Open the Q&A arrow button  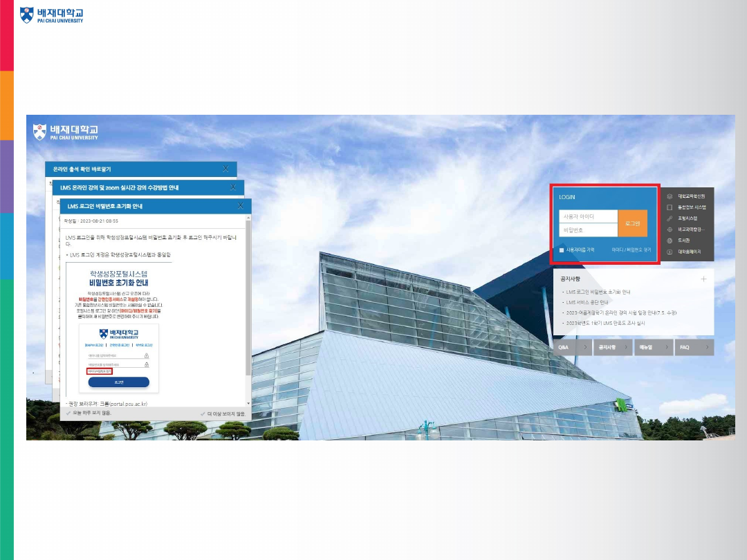pyautogui.click(x=586, y=347)
